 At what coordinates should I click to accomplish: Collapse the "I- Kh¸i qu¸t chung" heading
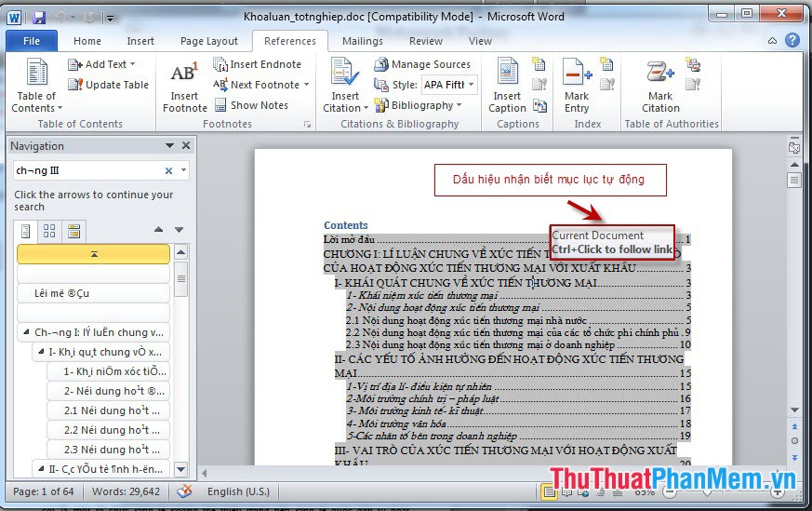40,352
